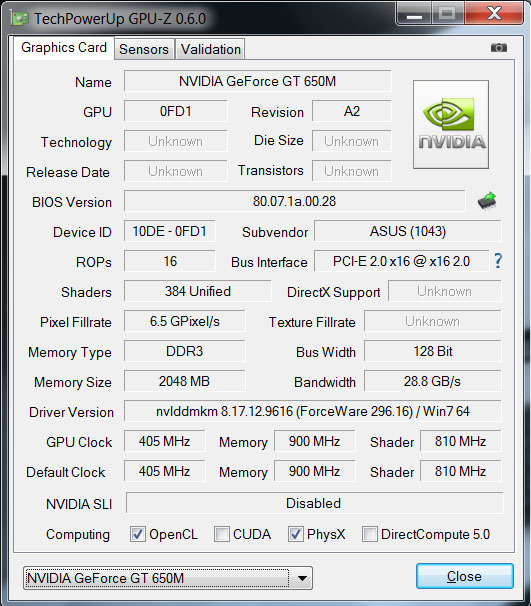531x606 pixels.
Task: Click Default Clock row Shader 810 MHz field
Action: (461, 471)
